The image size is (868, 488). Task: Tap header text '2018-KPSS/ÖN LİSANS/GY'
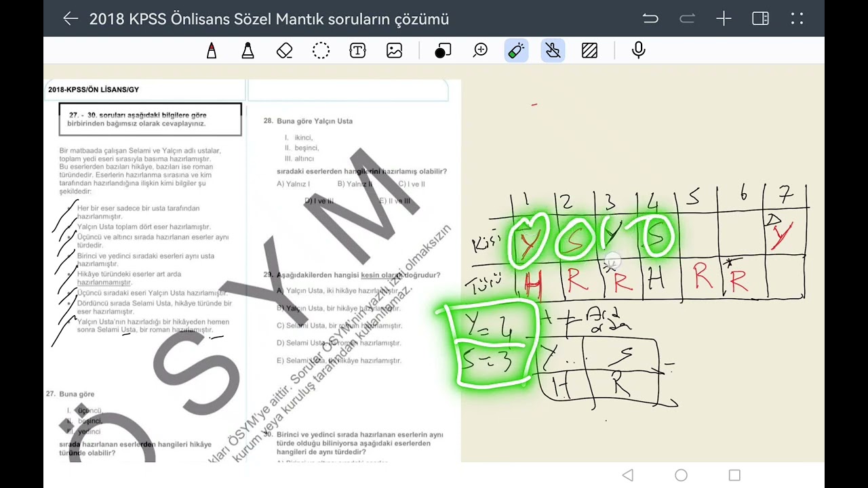tap(94, 89)
